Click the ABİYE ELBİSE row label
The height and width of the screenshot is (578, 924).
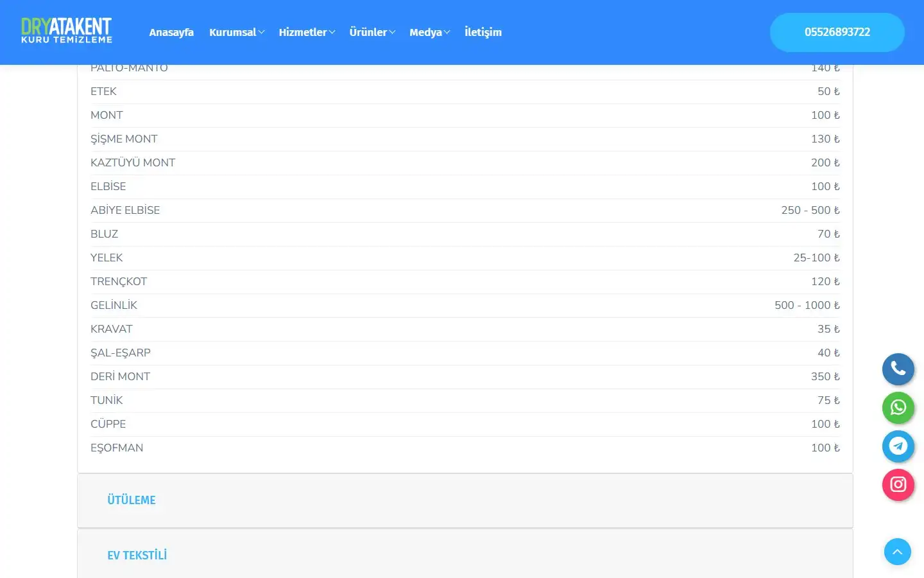(125, 210)
